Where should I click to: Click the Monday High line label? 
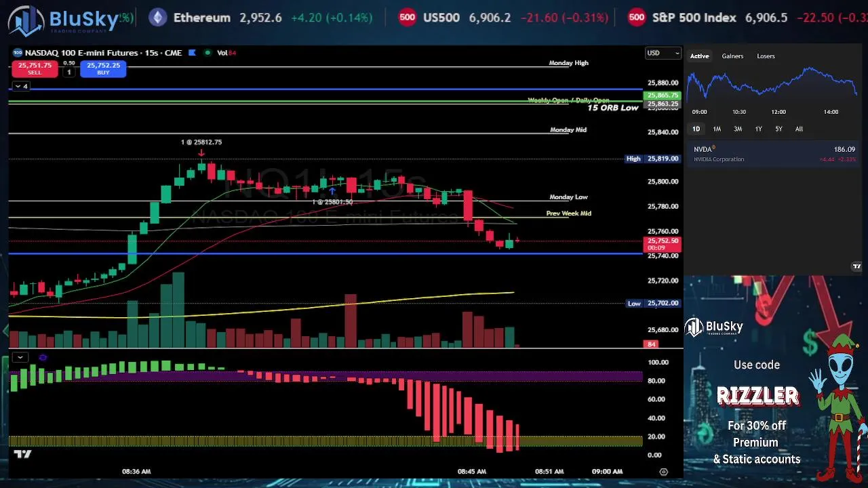click(x=568, y=63)
